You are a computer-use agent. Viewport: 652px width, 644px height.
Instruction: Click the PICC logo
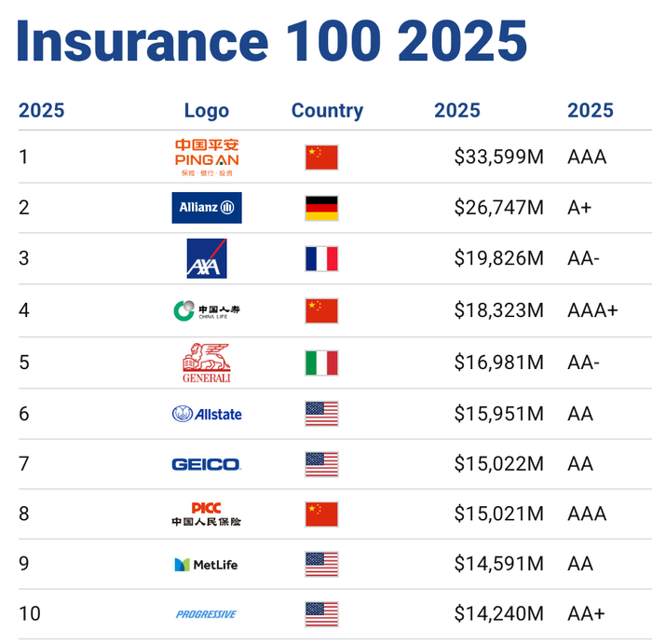[206, 514]
